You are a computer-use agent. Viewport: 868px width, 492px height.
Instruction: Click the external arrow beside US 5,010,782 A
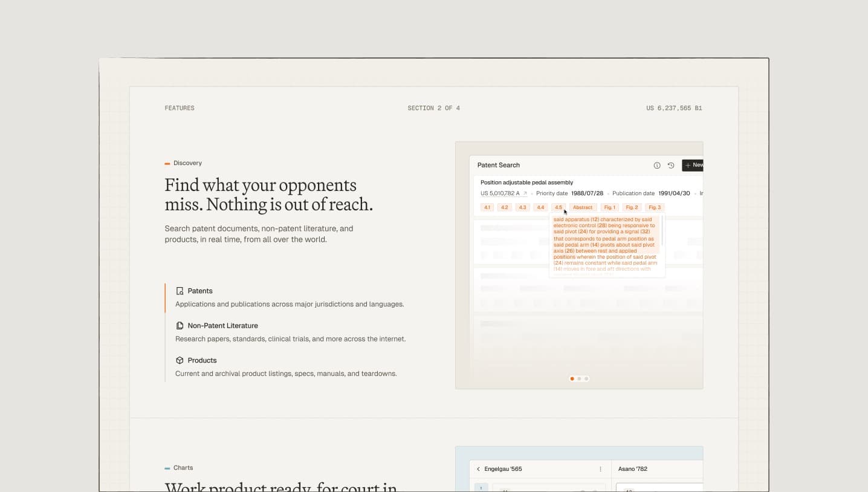525,193
